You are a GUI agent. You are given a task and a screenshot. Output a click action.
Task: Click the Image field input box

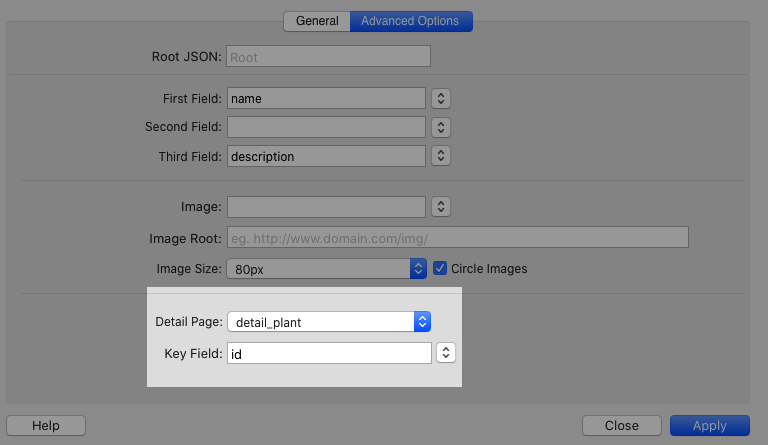327,207
